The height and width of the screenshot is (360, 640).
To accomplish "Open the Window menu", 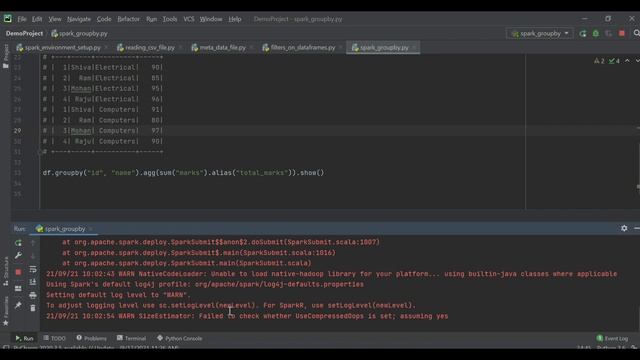I will (211, 19).
